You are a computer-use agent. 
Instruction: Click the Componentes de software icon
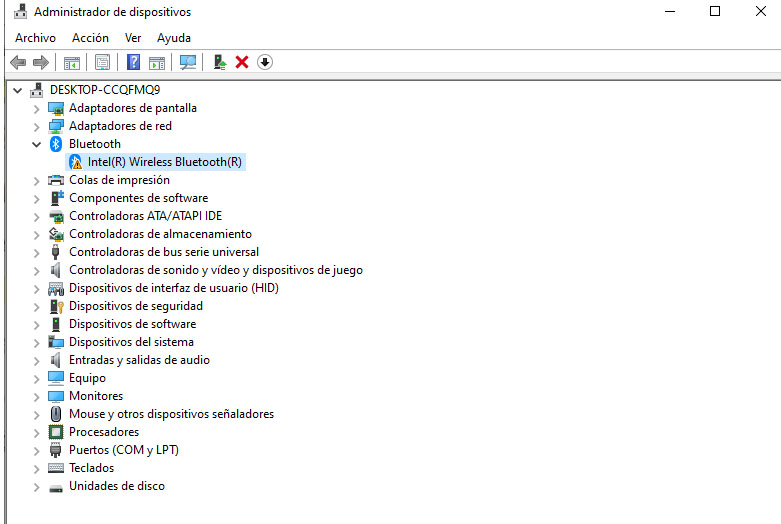[x=57, y=198]
